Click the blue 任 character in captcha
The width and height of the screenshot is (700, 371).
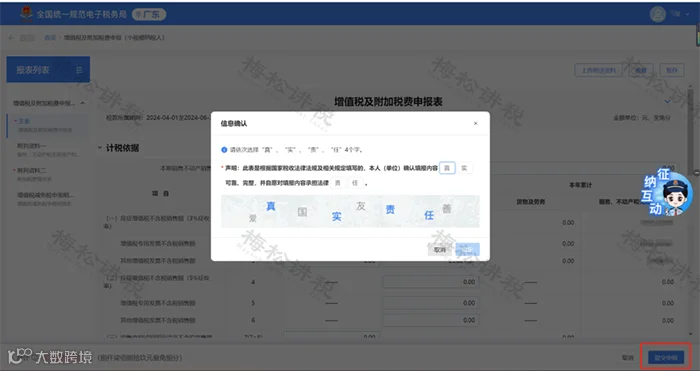pos(429,215)
